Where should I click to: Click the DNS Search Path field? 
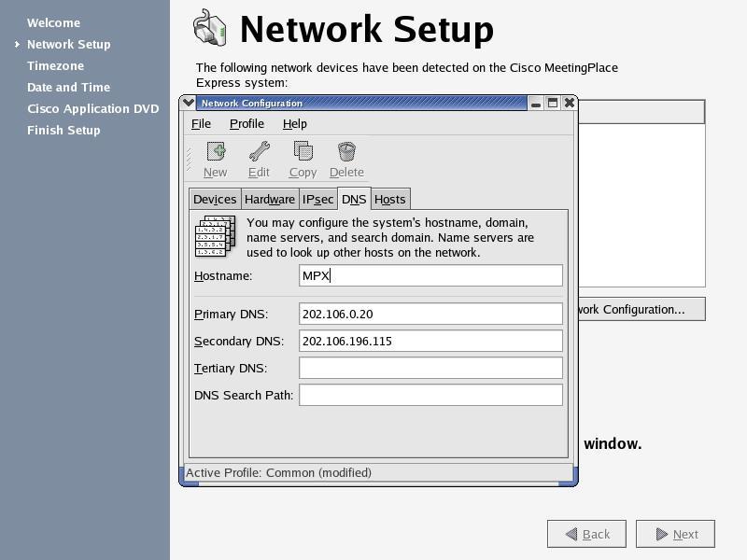(430, 395)
